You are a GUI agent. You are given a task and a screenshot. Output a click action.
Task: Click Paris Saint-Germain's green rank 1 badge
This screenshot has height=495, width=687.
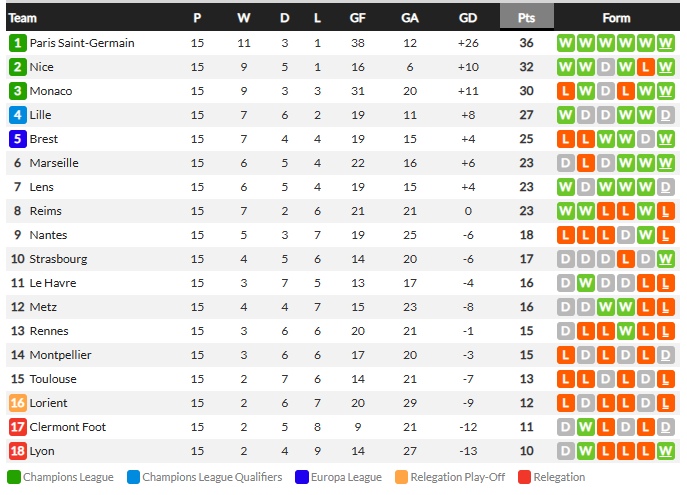point(18,43)
